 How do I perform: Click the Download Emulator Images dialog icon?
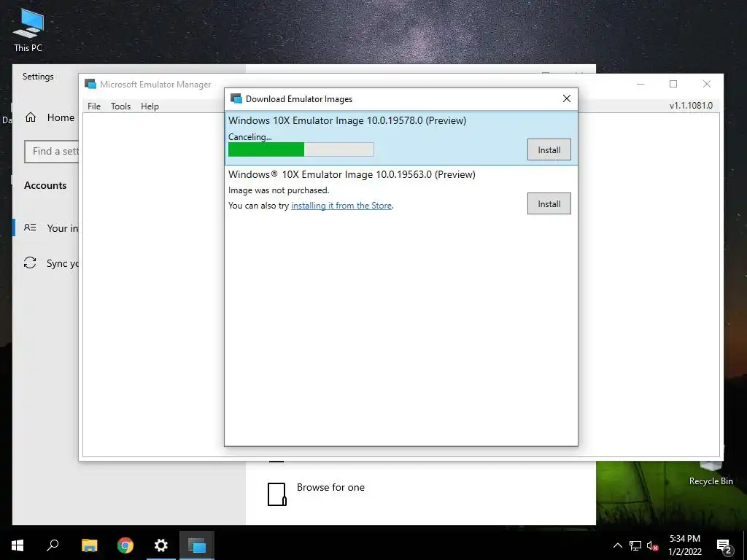pos(236,98)
